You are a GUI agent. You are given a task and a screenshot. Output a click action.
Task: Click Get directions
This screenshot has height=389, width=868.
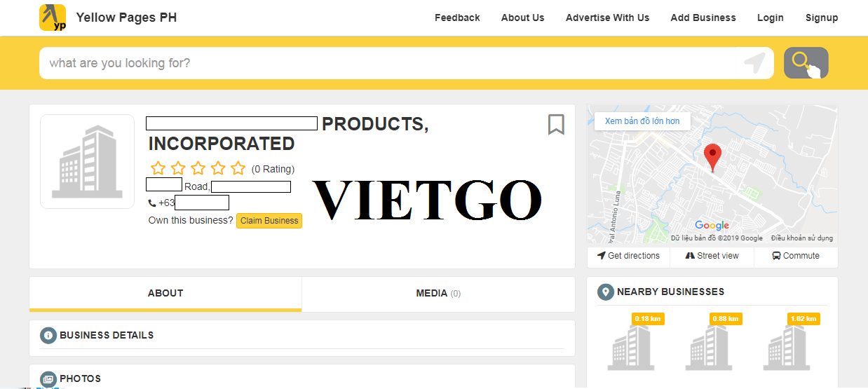(628, 256)
